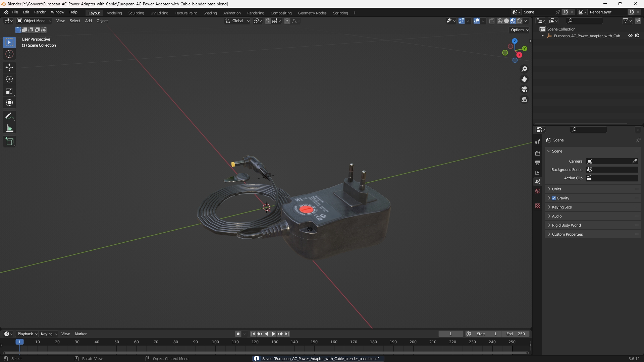The height and width of the screenshot is (362, 644).
Task: Select the Cursor tool in the toolbar
Action: pos(9,54)
